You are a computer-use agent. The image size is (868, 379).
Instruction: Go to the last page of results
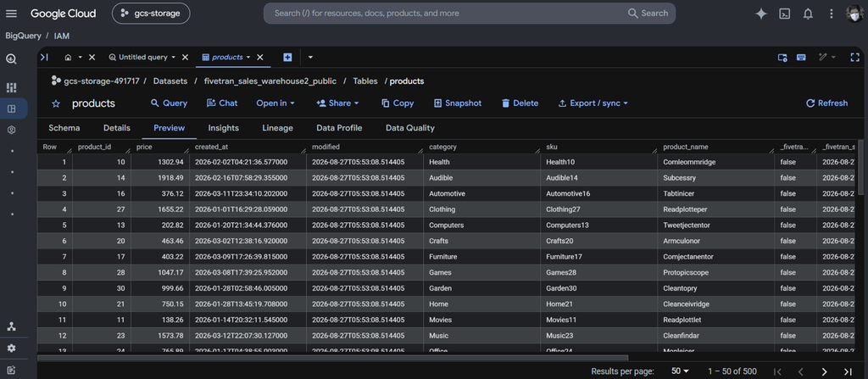click(848, 371)
